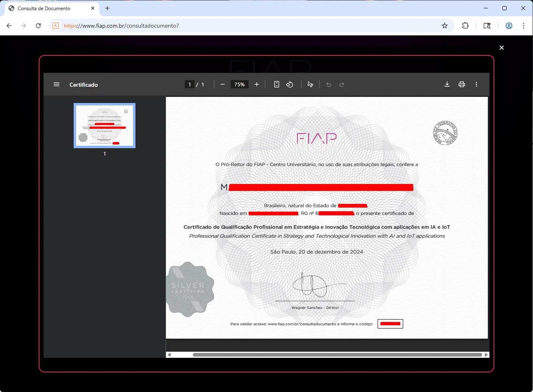Click the Wagner Sanchez - Diretor text

click(x=315, y=308)
